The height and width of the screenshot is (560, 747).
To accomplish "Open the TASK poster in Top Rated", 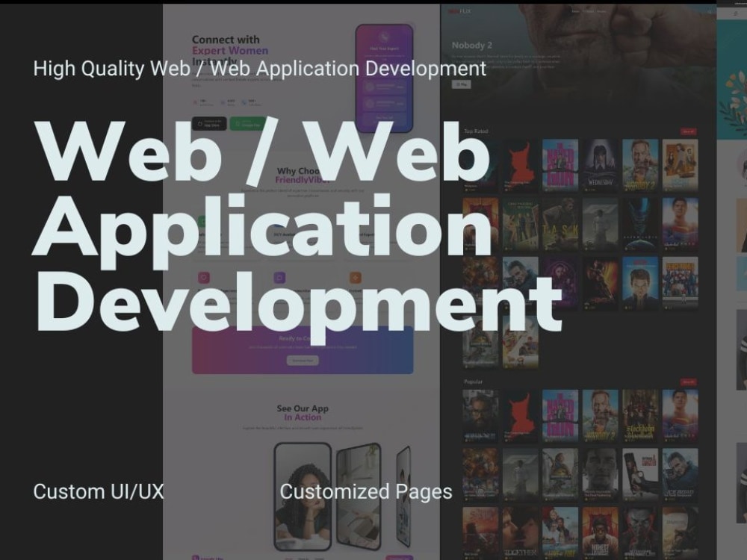I will (x=560, y=224).
